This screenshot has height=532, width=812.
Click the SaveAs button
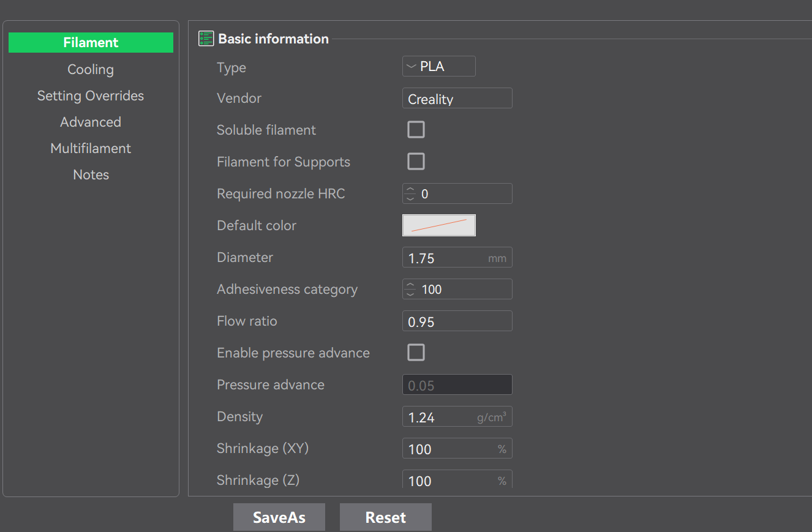pyautogui.click(x=279, y=517)
